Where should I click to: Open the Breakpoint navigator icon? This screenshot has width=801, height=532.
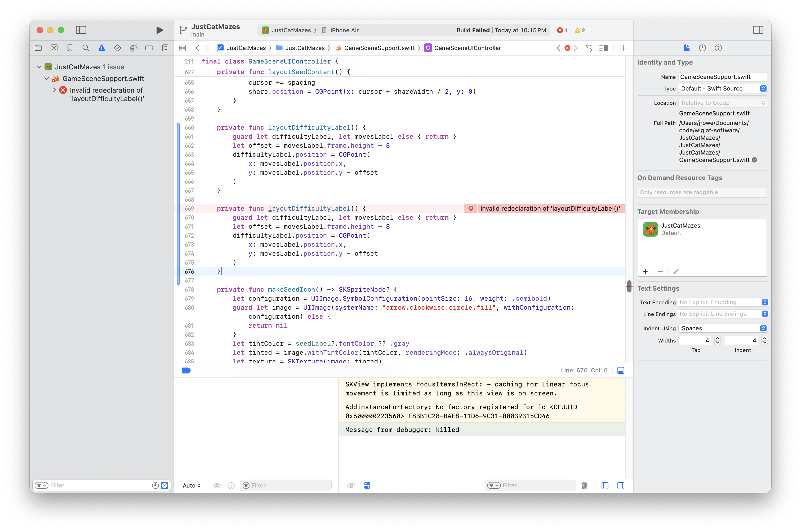149,48
